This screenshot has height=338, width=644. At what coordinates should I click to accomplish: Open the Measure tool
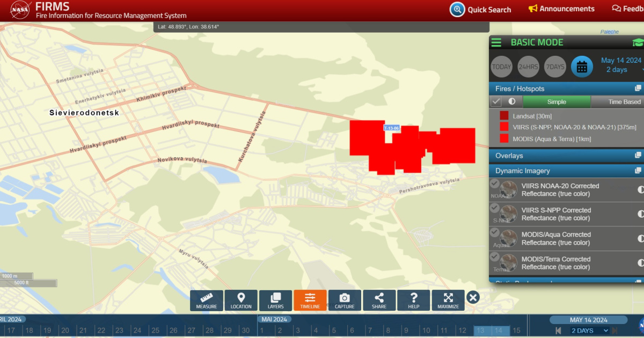point(207,300)
